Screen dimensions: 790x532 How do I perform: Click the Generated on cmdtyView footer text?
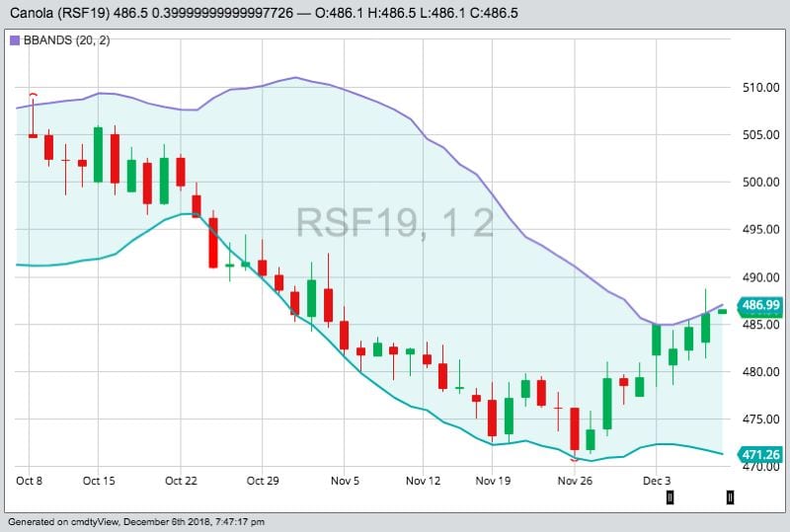pyautogui.click(x=136, y=522)
